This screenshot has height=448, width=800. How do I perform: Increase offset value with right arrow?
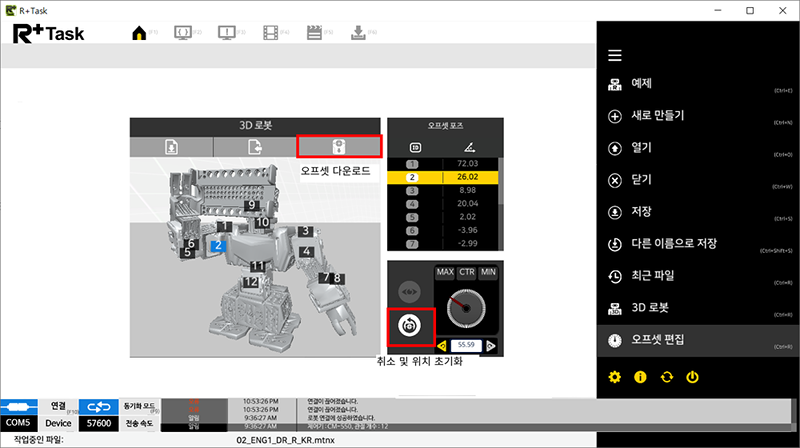[x=490, y=345]
